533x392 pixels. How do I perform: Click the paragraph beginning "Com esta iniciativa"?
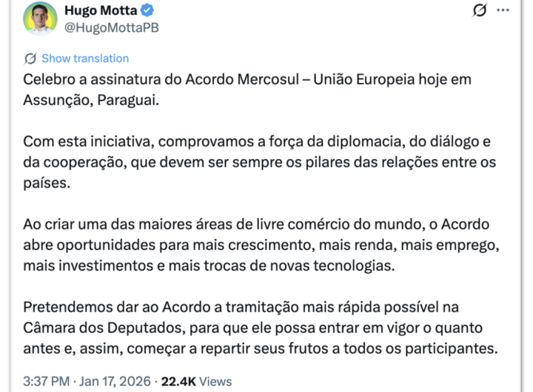[259, 162]
